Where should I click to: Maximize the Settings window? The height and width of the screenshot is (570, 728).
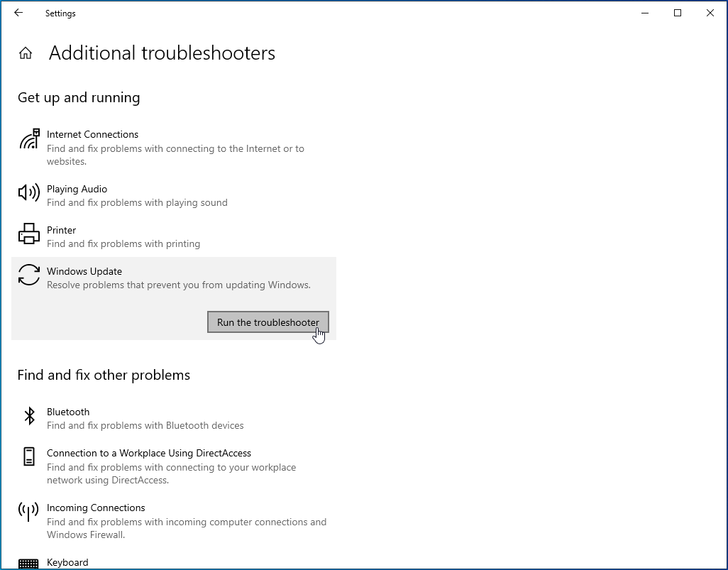coord(678,13)
